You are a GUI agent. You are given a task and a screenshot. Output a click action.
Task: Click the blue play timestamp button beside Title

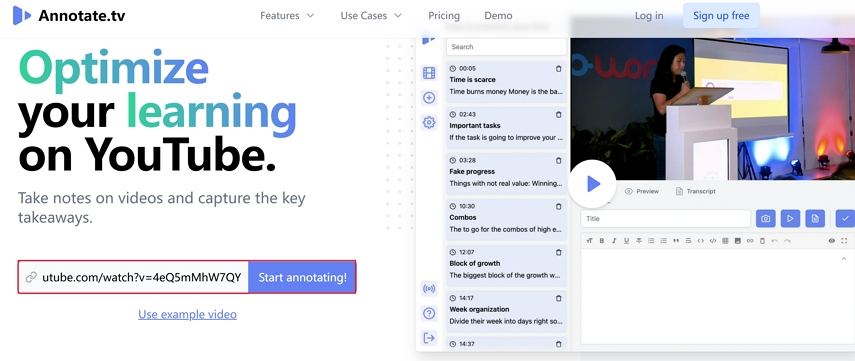[790, 219]
